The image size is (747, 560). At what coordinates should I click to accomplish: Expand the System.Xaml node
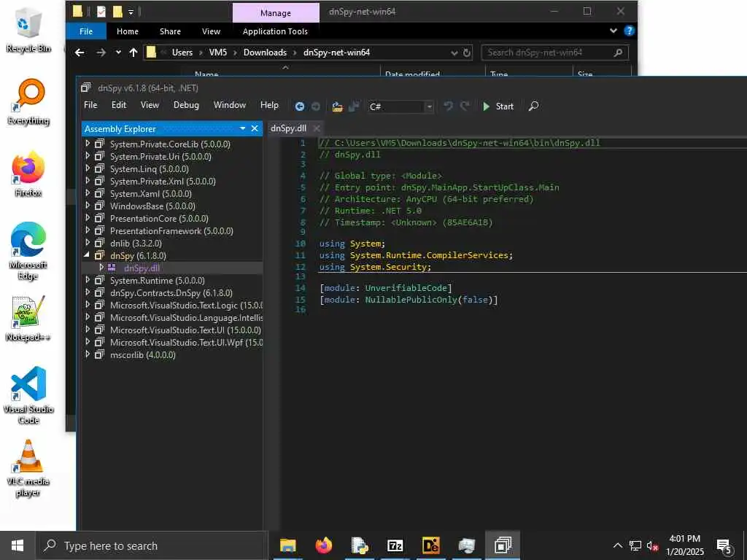(88, 192)
